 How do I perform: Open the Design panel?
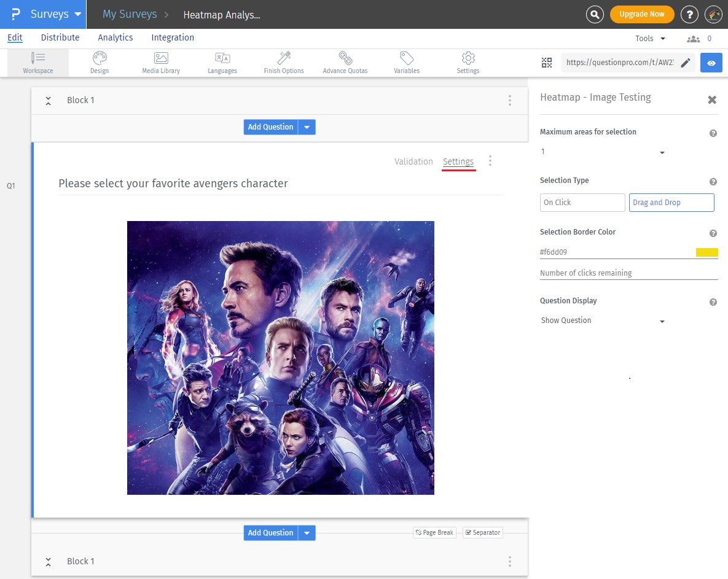click(99, 62)
